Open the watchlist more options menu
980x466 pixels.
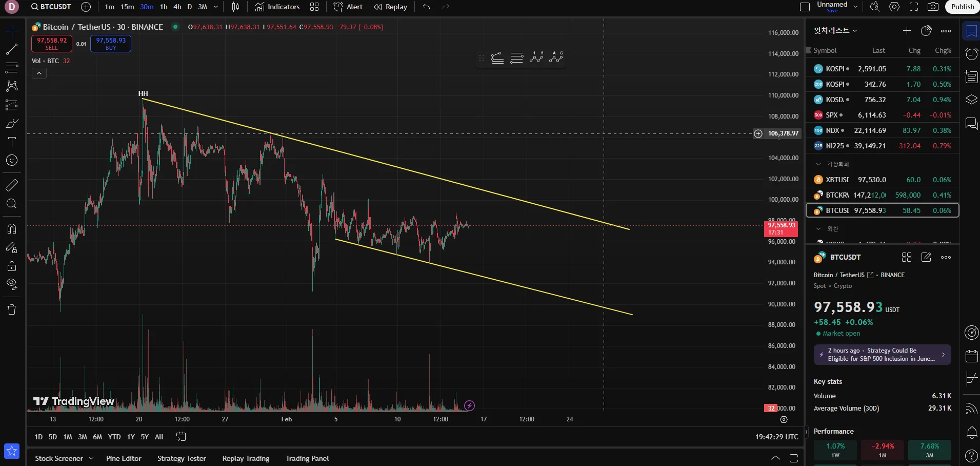[x=946, y=31]
